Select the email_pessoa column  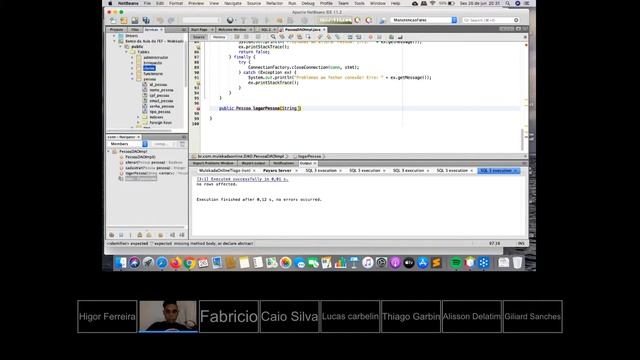[x=161, y=101]
